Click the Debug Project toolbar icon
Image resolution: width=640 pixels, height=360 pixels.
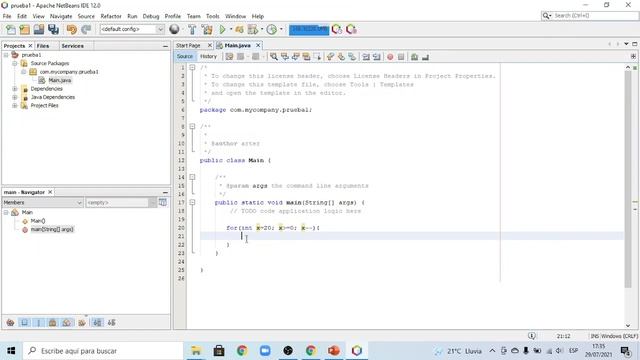coord(240,29)
